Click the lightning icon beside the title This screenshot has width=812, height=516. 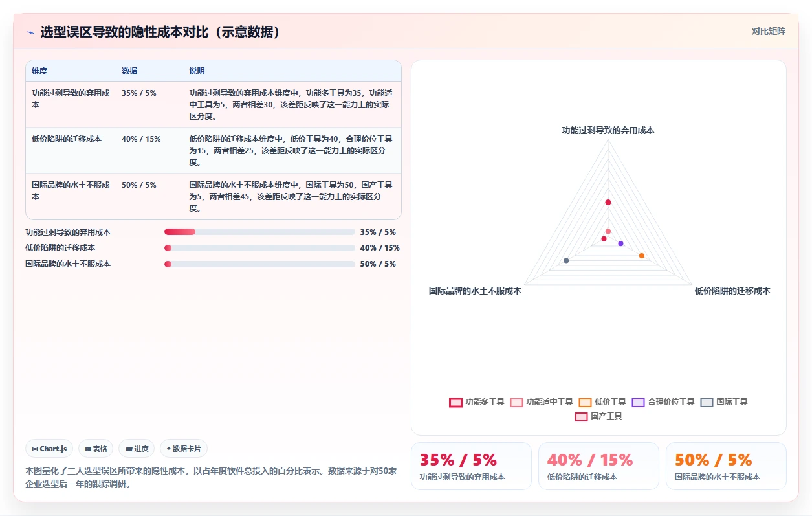(30, 32)
